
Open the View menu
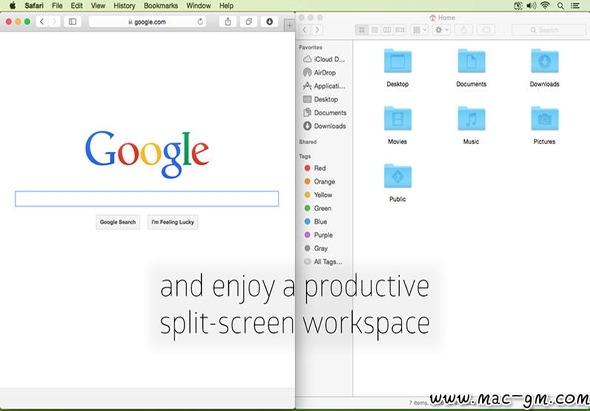point(98,6)
